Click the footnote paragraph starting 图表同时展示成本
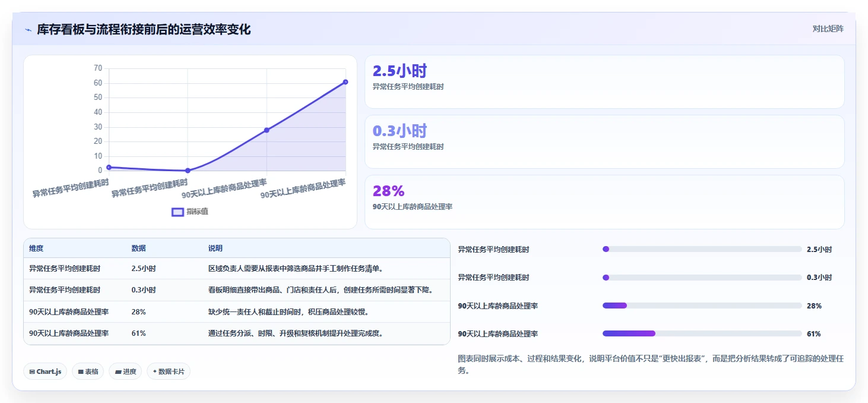The image size is (868, 403). click(651, 365)
